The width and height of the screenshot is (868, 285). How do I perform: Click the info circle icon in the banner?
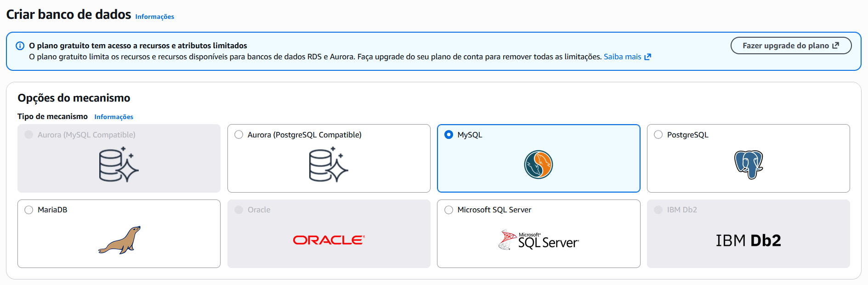click(x=20, y=46)
